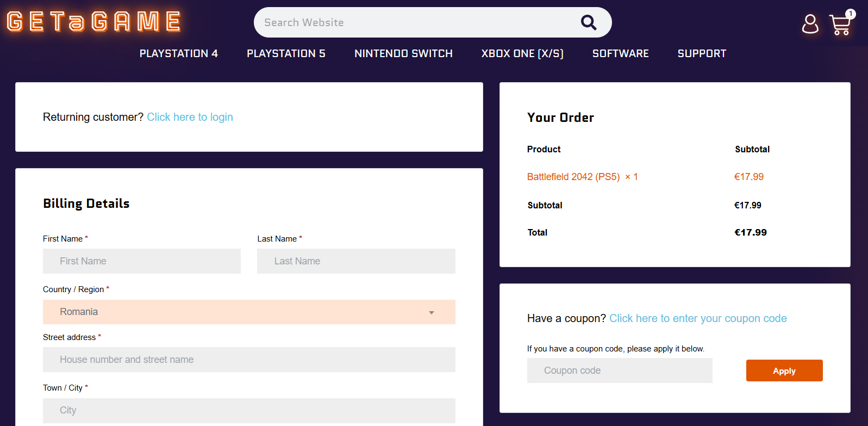Viewport: 868px width, 426px height.
Task: Click the GETaGAME logo
Action: (x=94, y=22)
